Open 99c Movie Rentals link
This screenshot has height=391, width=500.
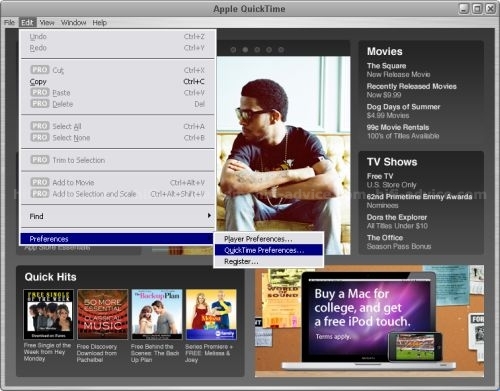398,127
